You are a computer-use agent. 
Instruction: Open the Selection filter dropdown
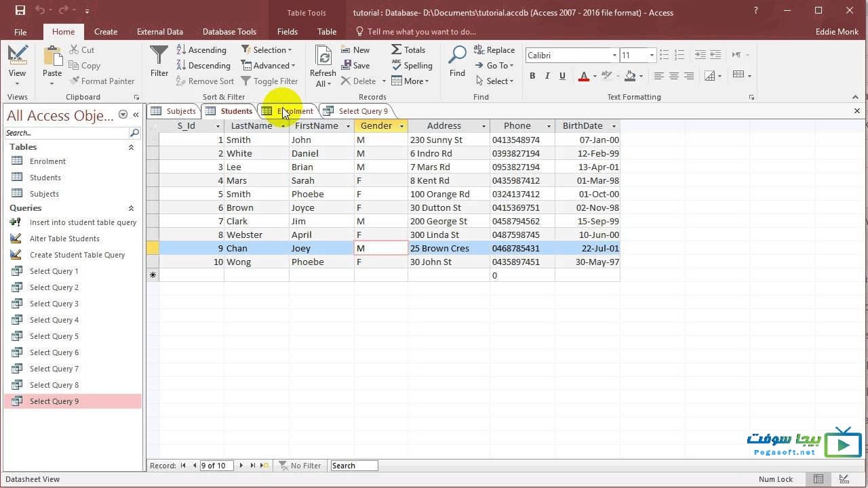tap(267, 49)
